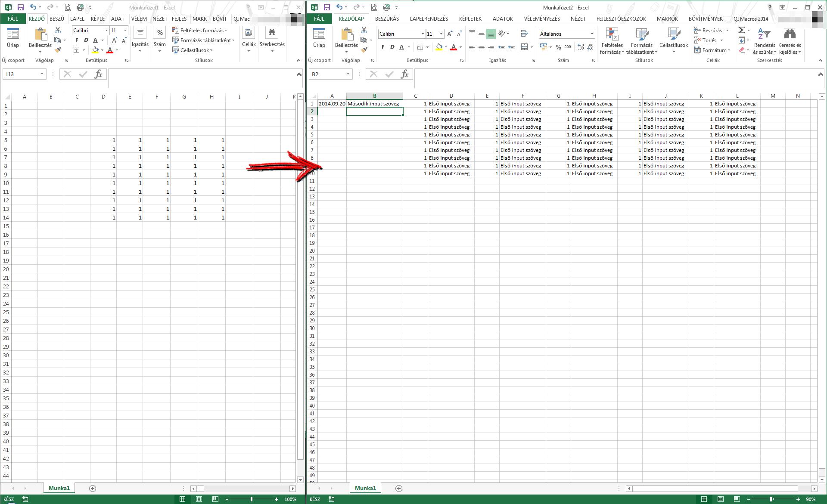
Task: Activate format painter brush in Munkafüzet2 ribbon
Action: (364, 50)
